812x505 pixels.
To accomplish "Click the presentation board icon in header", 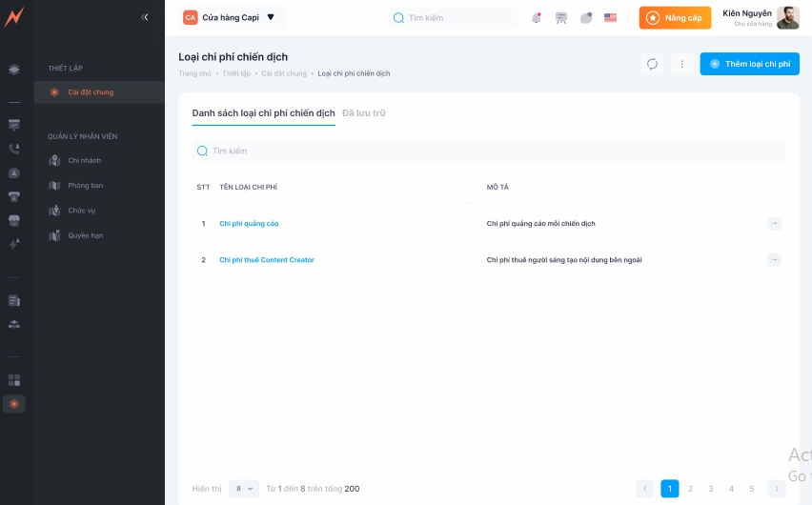I will [x=561, y=17].
